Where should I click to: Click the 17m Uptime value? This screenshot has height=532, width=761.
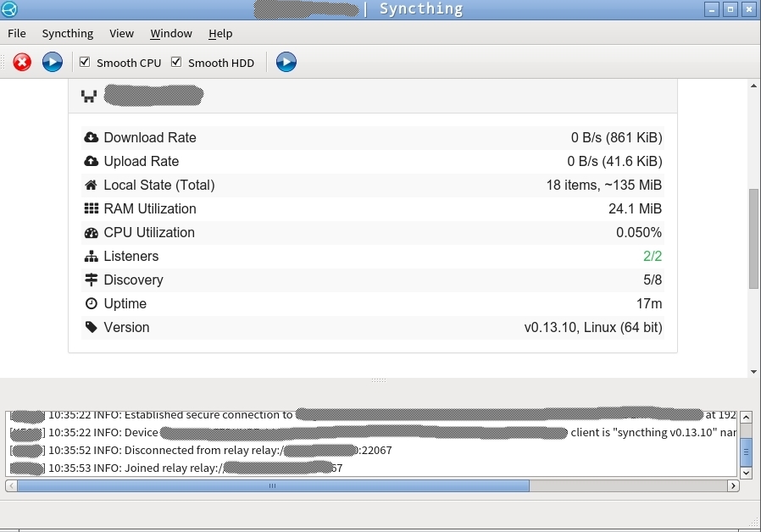[649, 303]
